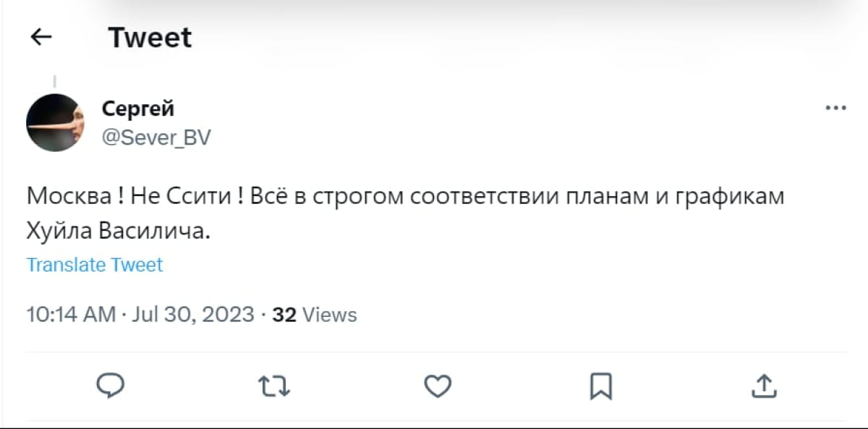The image size is (868, 429).
Task: Share the tweet using the upload arrow icon
Action: point(764,386)
